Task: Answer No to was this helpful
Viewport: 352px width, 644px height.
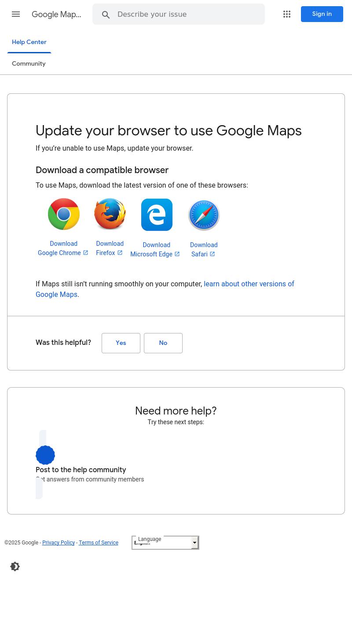Action: click(x=163, y=343)
